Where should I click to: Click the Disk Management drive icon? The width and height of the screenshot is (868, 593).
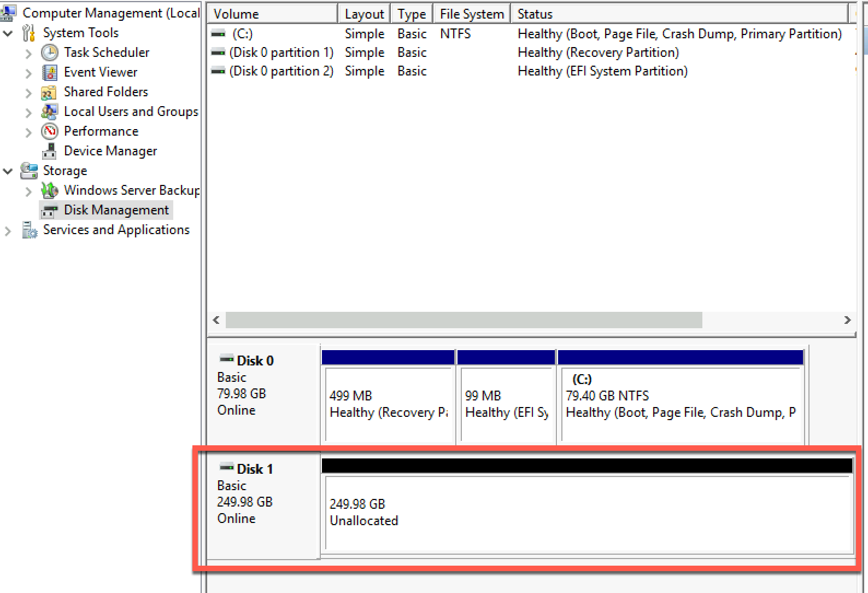(x=50, y=211)
